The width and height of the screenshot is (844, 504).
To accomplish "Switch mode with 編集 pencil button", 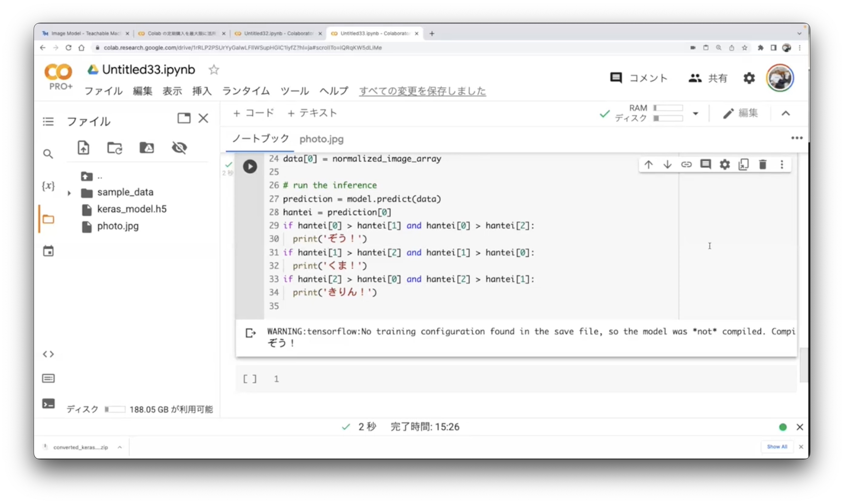I will pos(740,114).
